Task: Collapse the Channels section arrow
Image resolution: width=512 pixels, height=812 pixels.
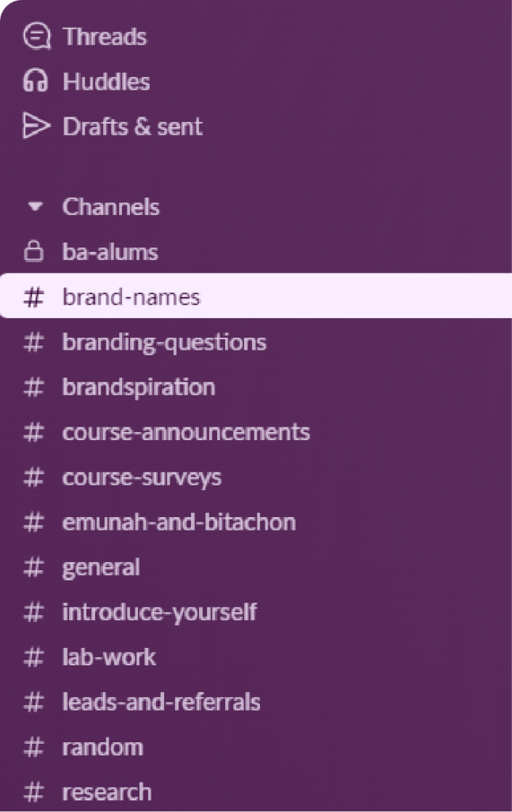Action: pos(34,208)
